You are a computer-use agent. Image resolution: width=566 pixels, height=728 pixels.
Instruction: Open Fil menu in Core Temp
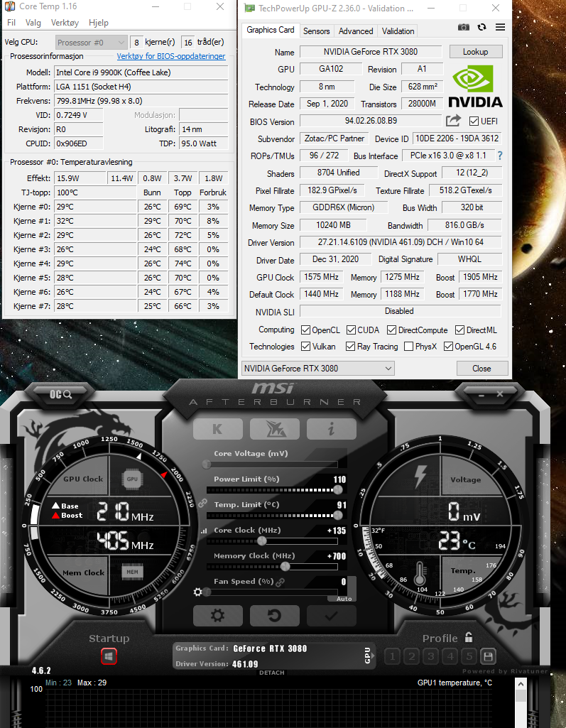[x=11, y=22]
